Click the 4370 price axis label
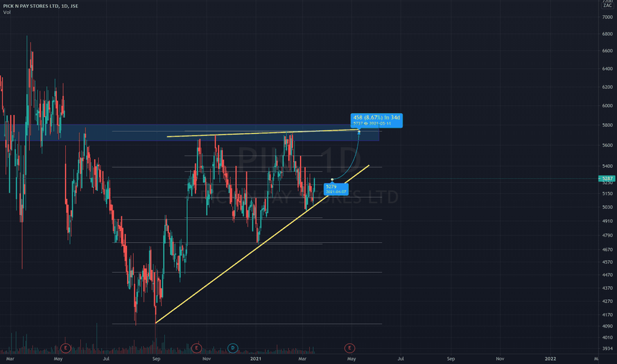The image size is (617, 364). point(607,288)
